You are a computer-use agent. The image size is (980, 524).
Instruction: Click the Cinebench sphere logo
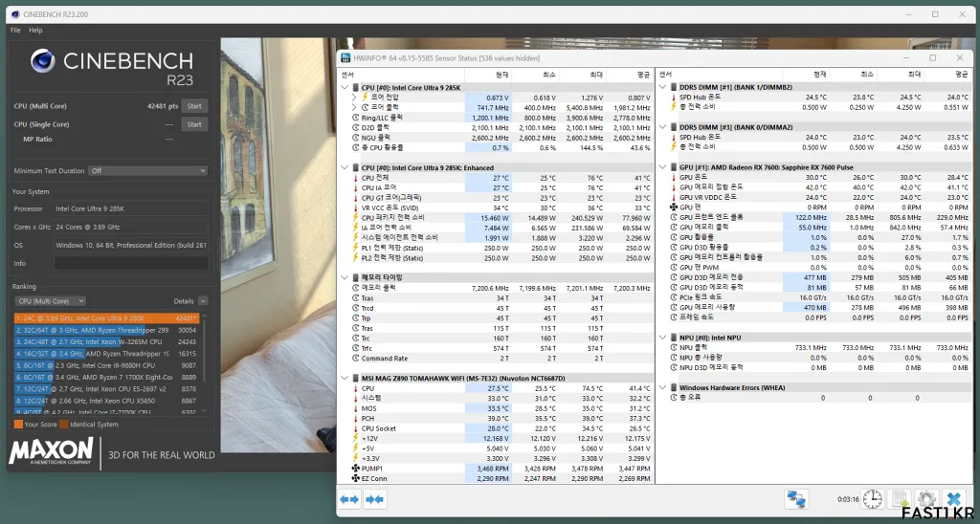pos(43,60)
